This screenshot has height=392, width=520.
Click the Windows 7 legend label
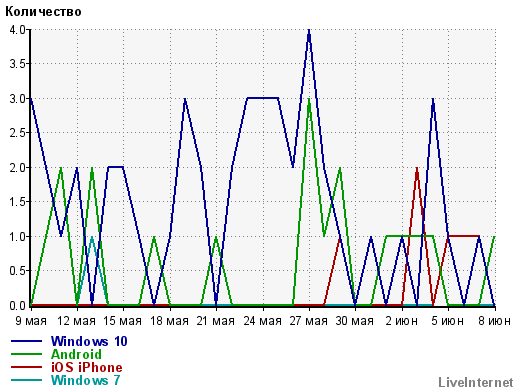coord(86,380)
